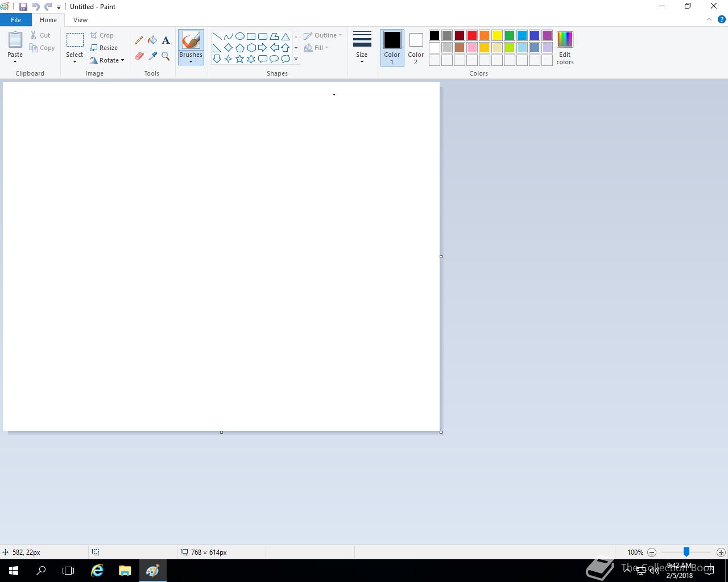This screenshot has width=728, height=582.
Task: Choose the Polygon shape
Action: [x=274, y=36]
